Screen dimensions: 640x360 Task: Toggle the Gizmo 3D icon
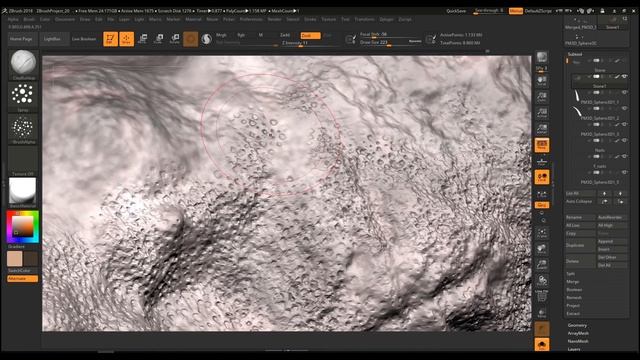(x=190, y=39)
